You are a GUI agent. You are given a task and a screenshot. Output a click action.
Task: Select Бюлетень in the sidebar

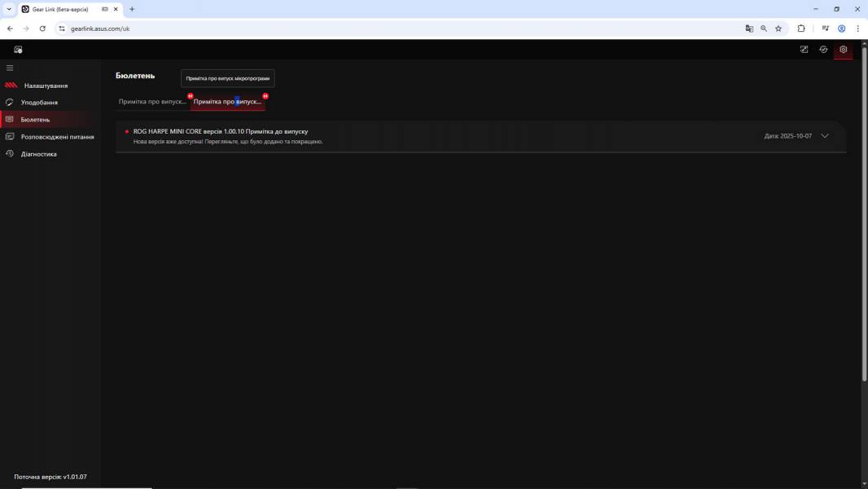click(35, 120)
